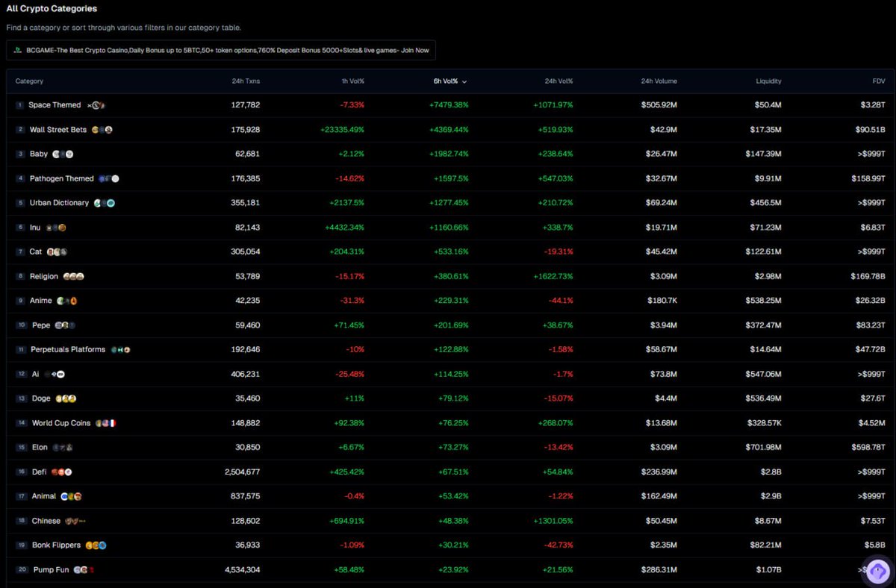
Task: Click the $598.78T FDV value
Action: point(868,448)
